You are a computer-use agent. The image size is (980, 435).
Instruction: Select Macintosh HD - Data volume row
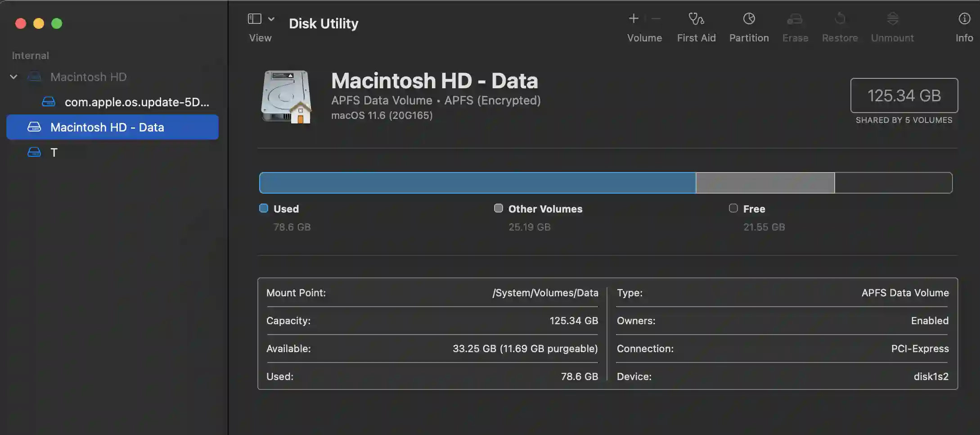[112, 127]
